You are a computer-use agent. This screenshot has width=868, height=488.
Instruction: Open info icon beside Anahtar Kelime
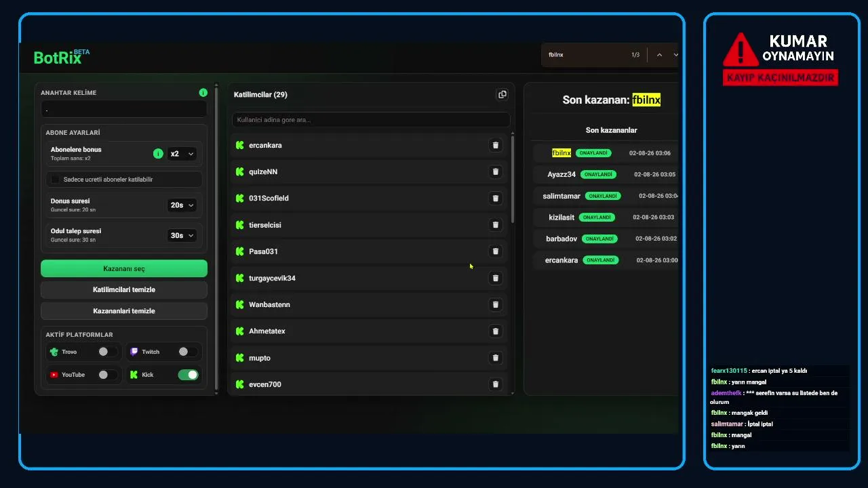[x=203, y=92]
